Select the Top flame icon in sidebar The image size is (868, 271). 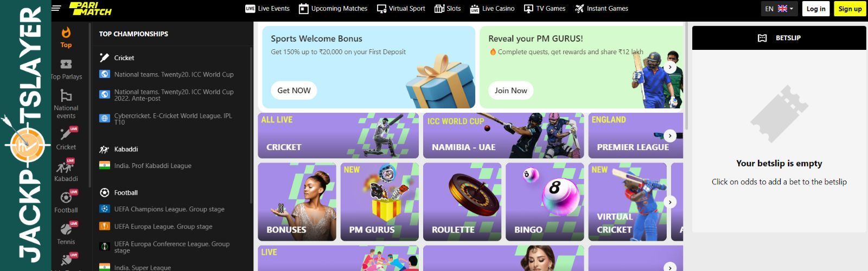[x=66, y=33]
